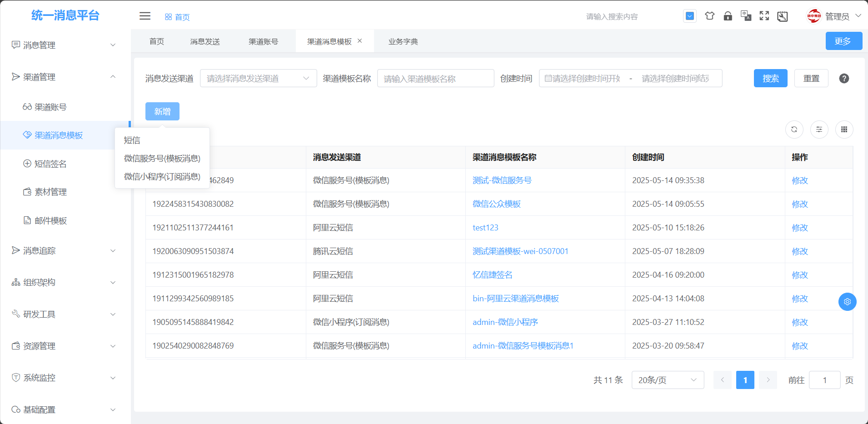
Task: Choose 微信小程序(订阅消息) from the 新增 menu
Action: point(162,176)
